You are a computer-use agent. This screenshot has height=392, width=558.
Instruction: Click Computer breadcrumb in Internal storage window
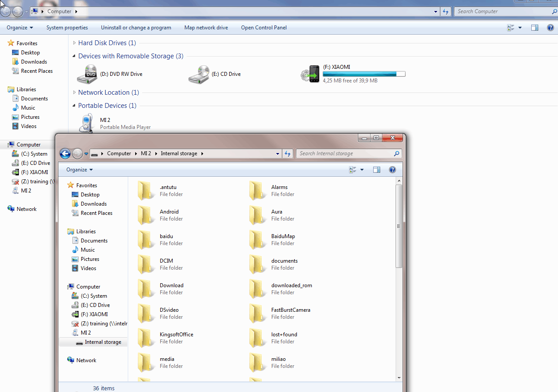tap(119, 153)
